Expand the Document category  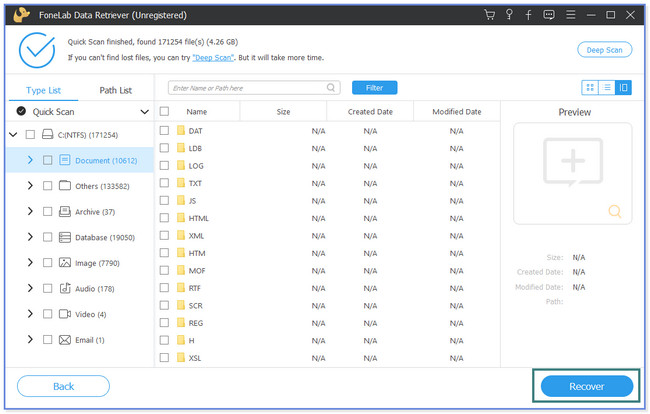[30, 160]
